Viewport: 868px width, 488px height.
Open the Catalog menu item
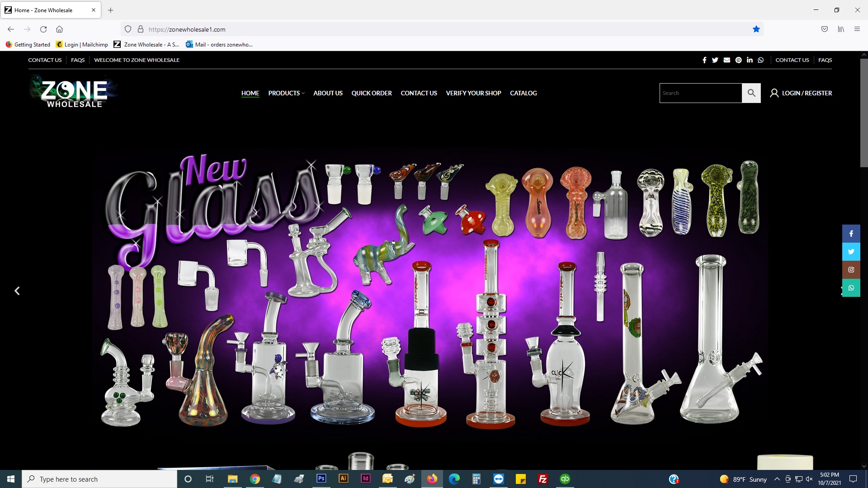coord(523,93)
